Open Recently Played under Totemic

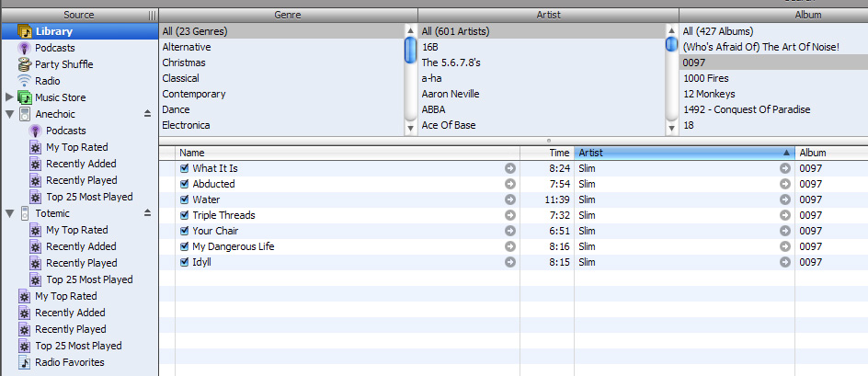[82, 263]
